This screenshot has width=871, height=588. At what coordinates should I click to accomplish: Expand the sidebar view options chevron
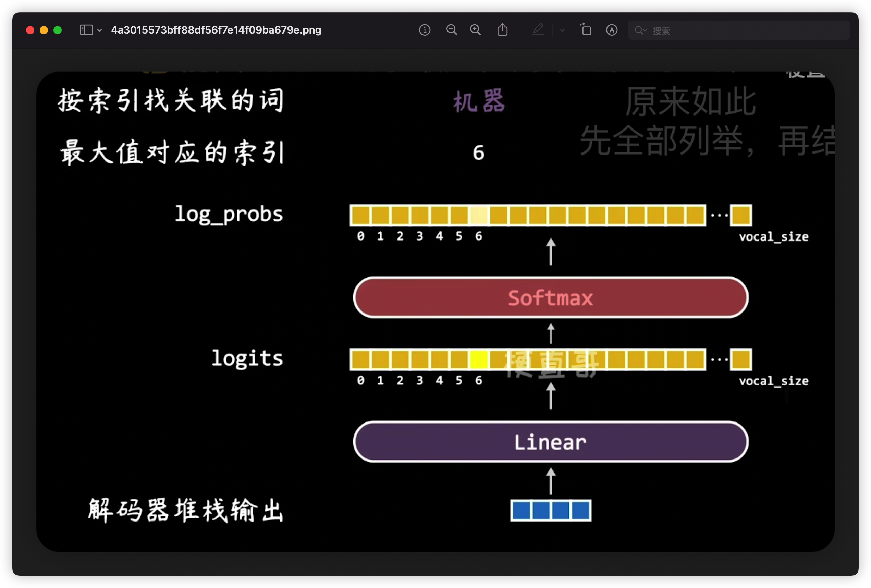[x=99, y=30]
